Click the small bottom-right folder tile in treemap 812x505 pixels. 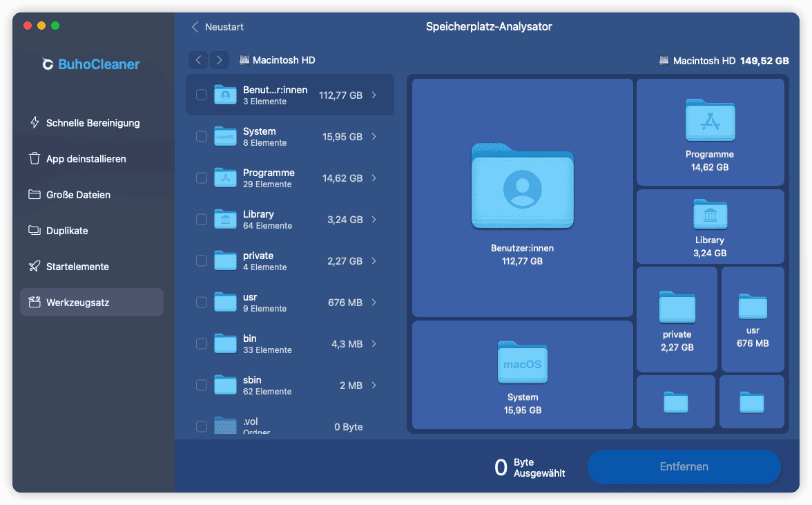coord(751,402)
